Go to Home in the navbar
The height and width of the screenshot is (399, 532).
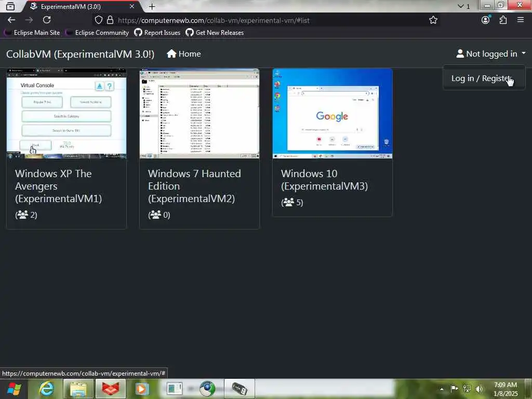coord(184,54)
